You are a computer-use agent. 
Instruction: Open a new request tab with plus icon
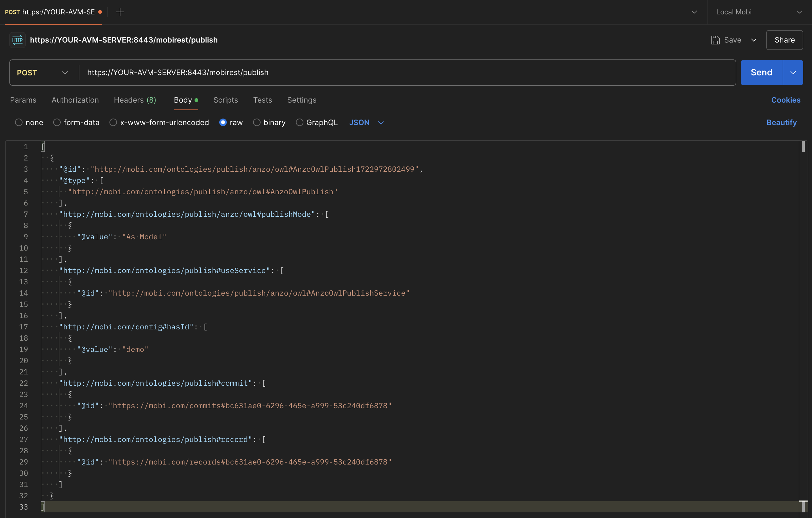120,12
